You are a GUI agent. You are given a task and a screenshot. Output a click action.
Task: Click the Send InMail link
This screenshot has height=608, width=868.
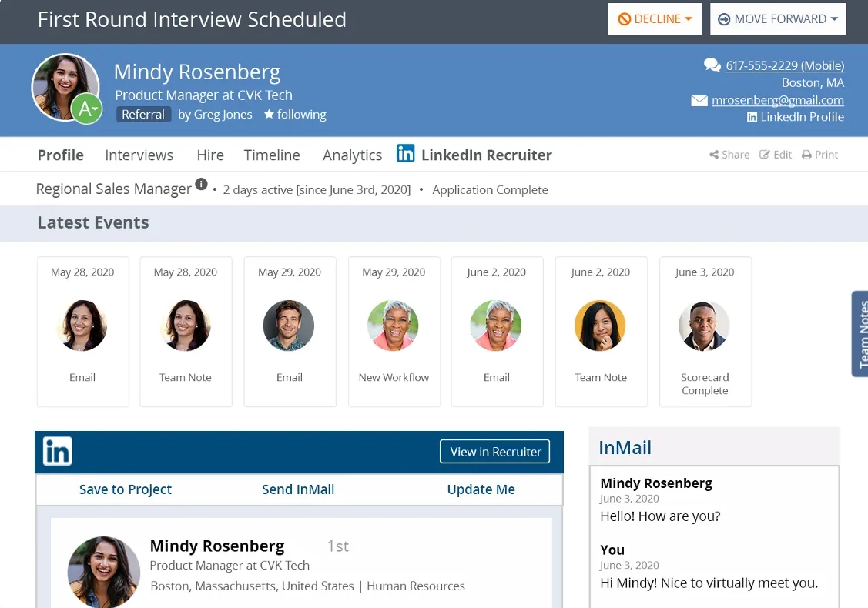[x=298, y=489]
